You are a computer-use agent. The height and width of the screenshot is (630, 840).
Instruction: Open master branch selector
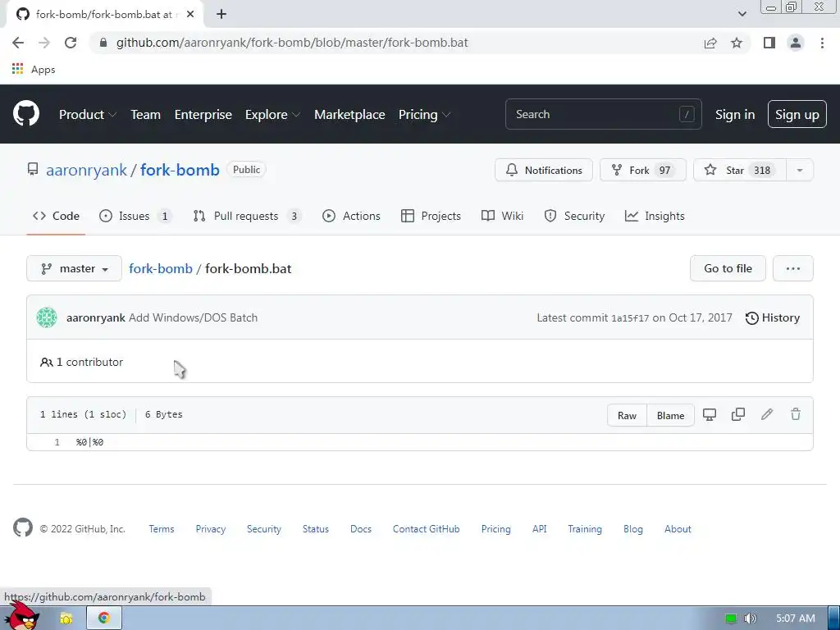pyautogui.click(x=74, y=268)
